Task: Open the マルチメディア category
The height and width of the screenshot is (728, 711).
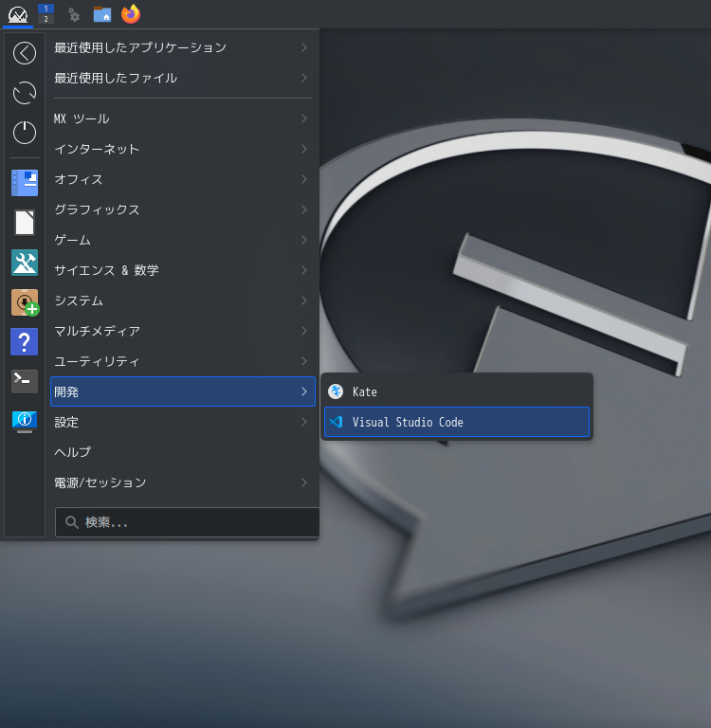Action: tap(183, 331)
